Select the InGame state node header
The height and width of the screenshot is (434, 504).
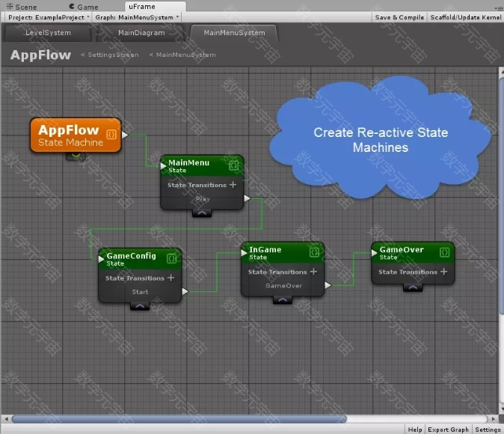[x=283, y=253]
